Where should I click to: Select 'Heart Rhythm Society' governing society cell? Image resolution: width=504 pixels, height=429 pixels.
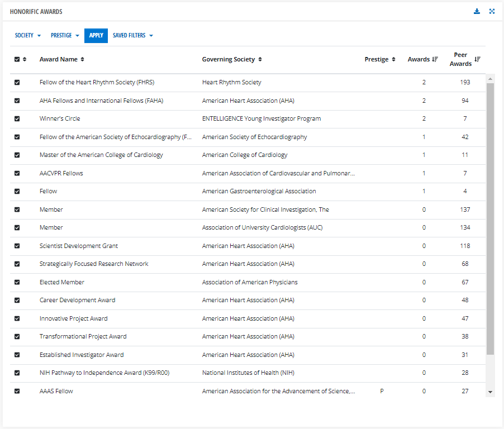tap(231, 82)
